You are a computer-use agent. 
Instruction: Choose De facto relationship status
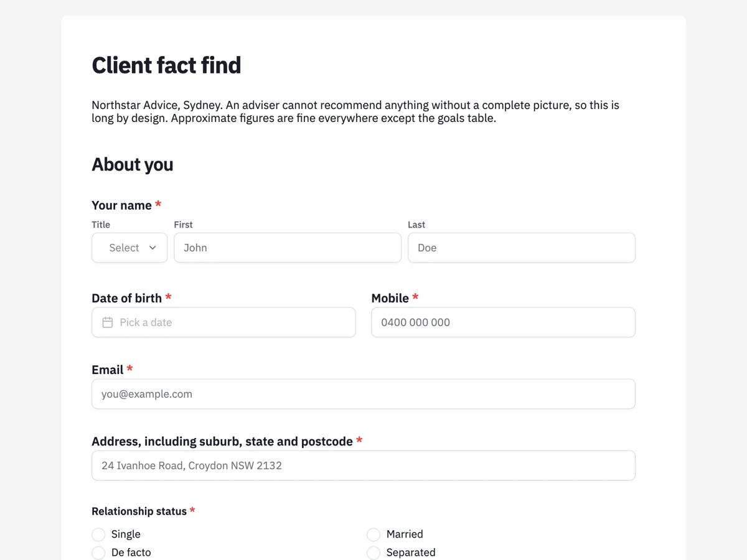pos(98,553)
